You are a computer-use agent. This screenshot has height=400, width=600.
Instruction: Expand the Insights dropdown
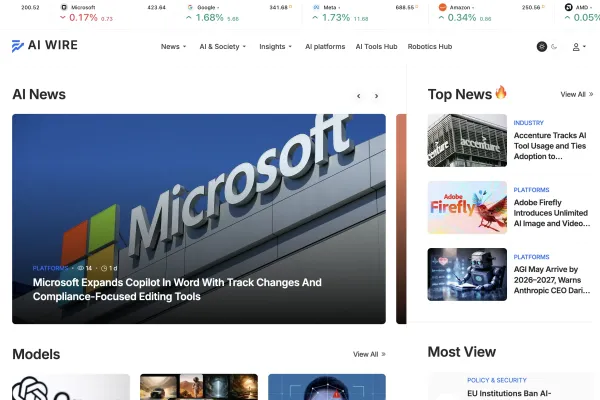[275, 47]
